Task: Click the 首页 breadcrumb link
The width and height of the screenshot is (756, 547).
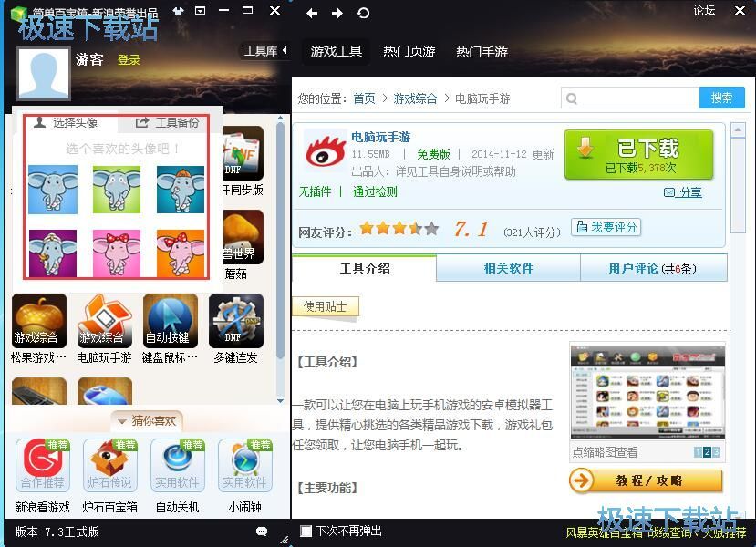Action: point(364,98)
